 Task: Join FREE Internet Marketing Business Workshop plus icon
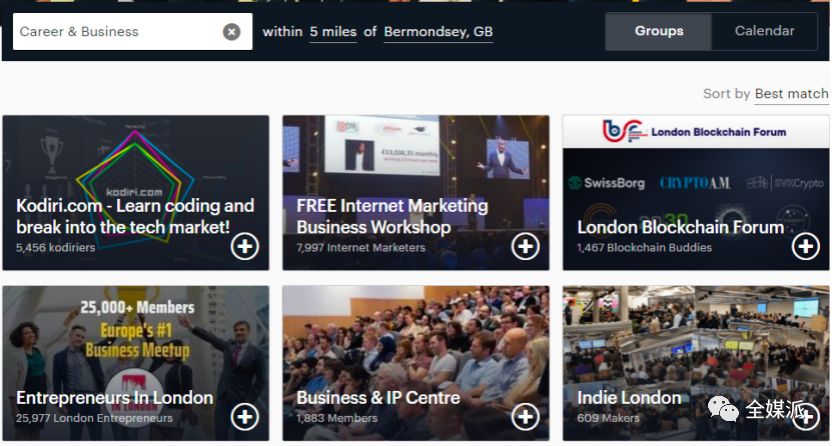coord(525,247)
